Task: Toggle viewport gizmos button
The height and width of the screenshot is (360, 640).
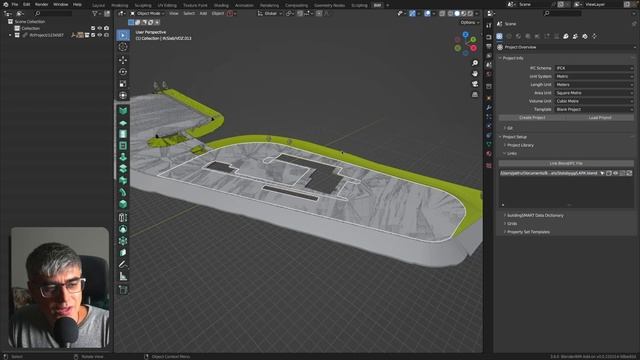Action: 412,13
